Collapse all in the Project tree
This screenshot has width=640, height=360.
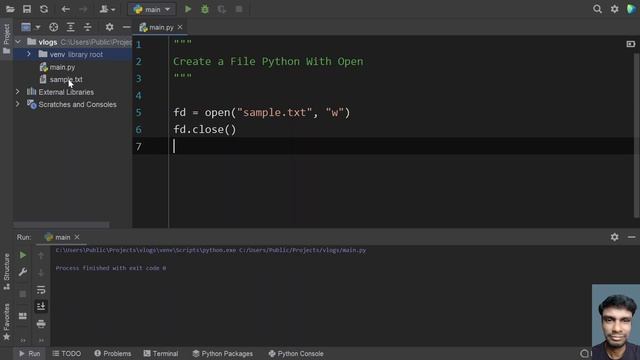click(x=88, y=27)
